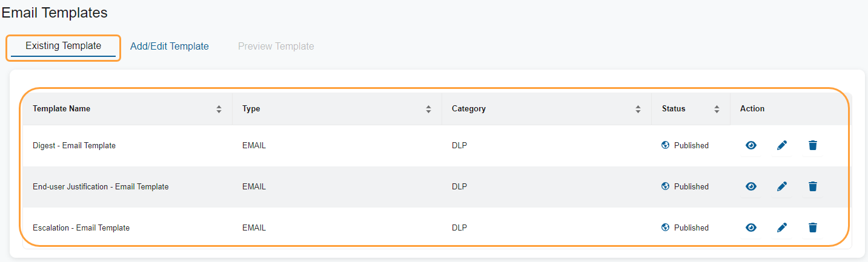Sort table by Status column arrows
The width and height of the screenshot is (868, 262).
coord(717,110)
